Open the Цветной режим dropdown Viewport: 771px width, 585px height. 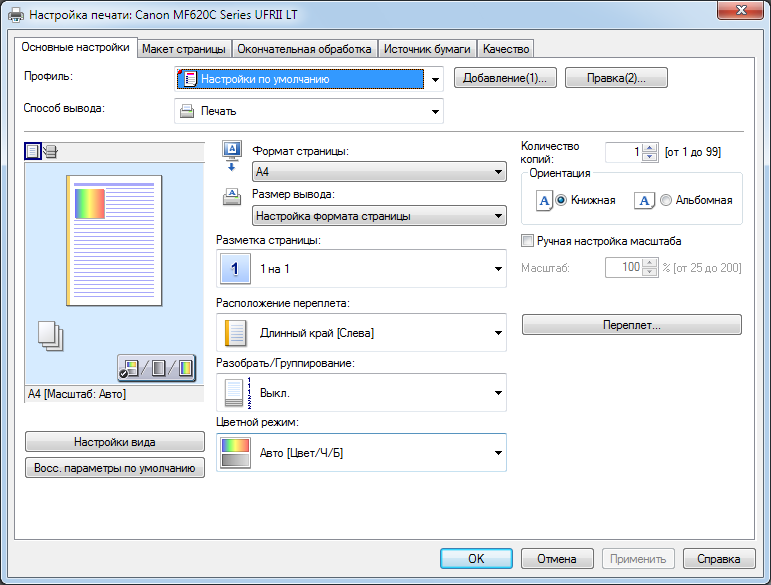coord(361,453)
